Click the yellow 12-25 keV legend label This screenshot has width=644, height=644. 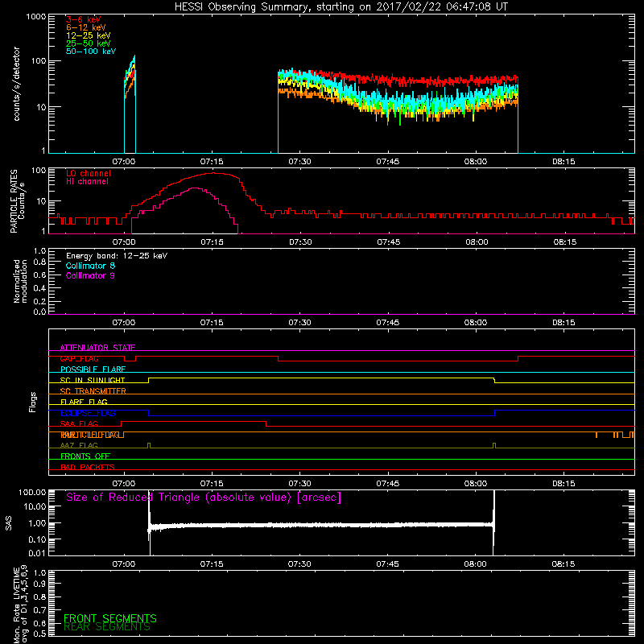point(89,35)
